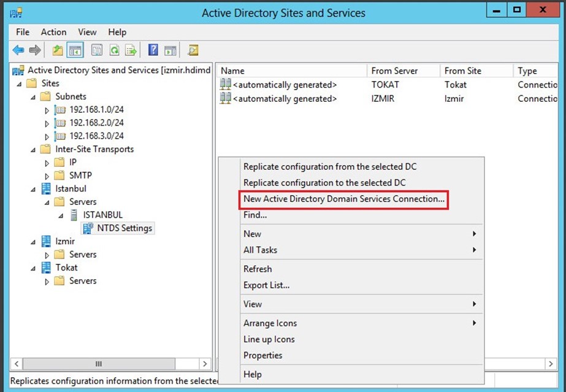Viewport: 566px width, 392px height.
Task: Toggle the Show/Hide Action Pane icon
Action: 170,50
